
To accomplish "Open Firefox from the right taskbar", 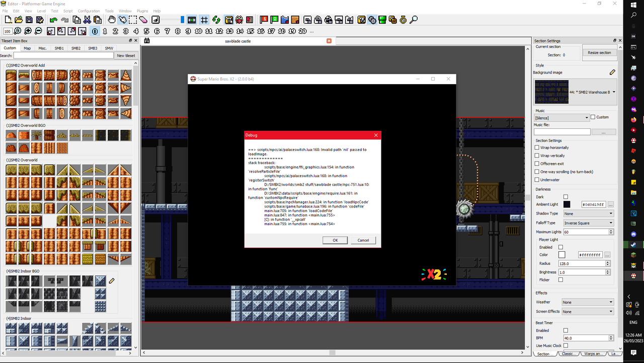I will (633, 120).
